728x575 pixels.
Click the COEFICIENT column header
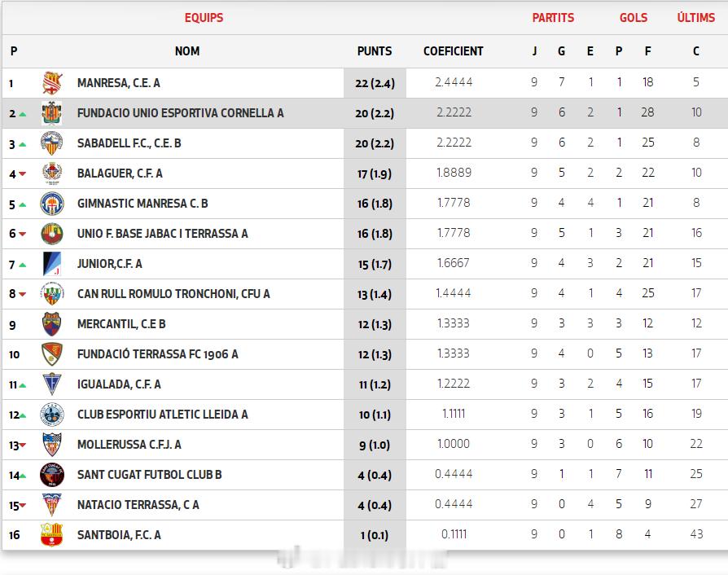453,51
